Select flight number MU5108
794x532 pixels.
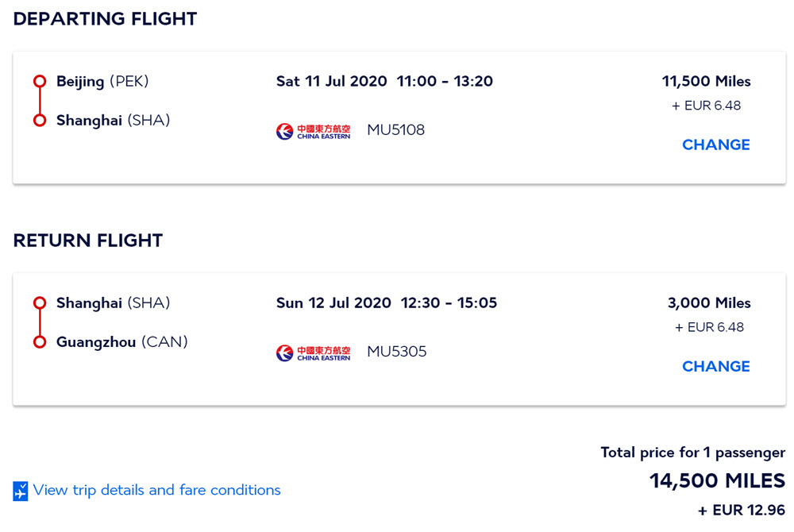tap(395, 130)
